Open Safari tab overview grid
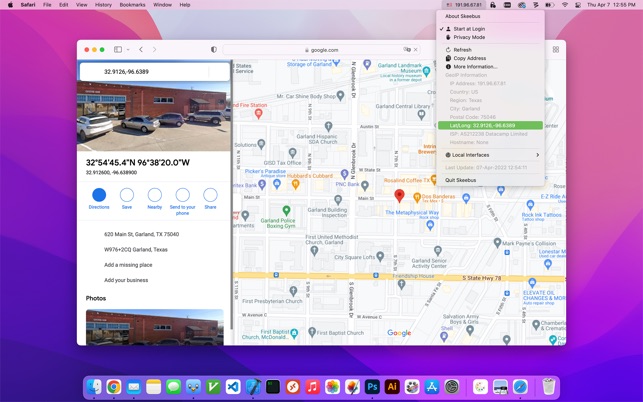643x402 pixels. [556, 50]
